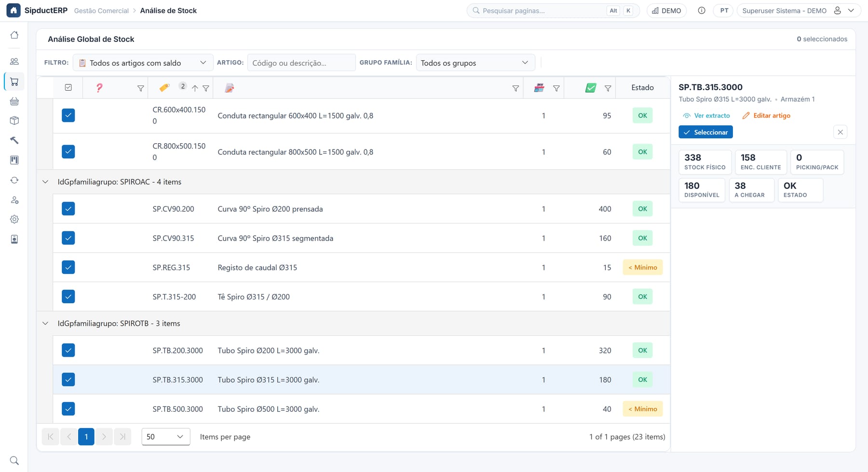Go to Gestão Comercial breadcrumb
The width and height of the screenshot is (868, 472).
point(101,11)
